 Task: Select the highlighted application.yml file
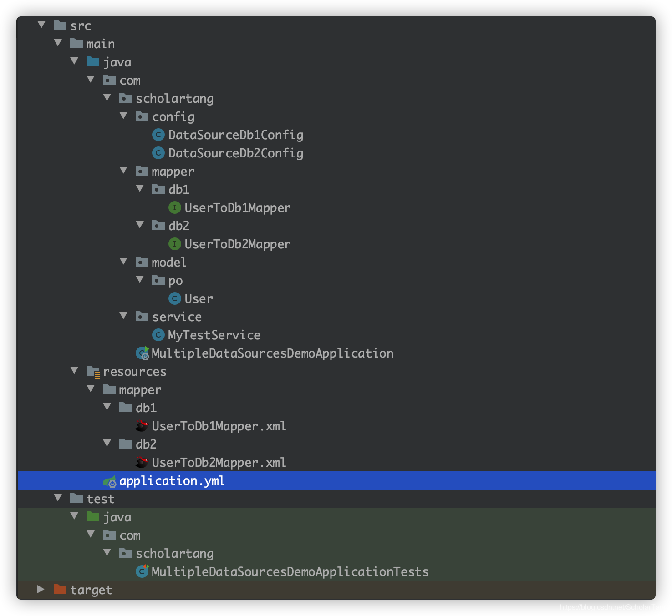tap(336, 480)
